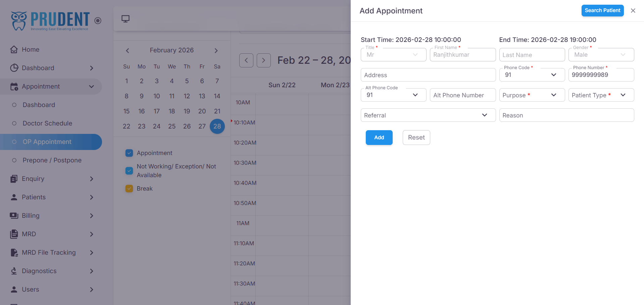The height and width of the screenshot is (305, 644).
Task: Toggle the sidebar pin radio icon
Action: (98, 21)
